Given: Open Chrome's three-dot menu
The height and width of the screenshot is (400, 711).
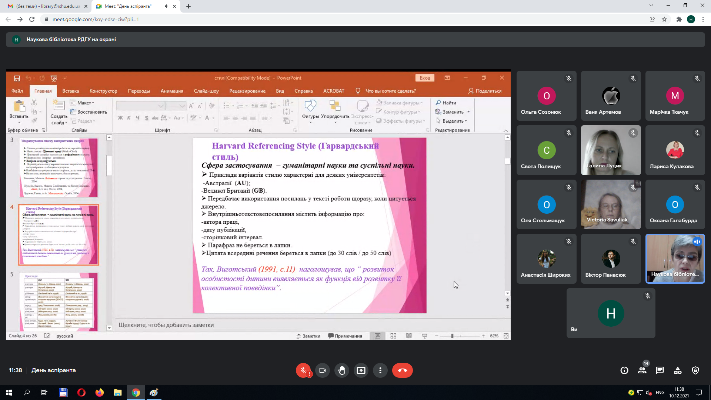Looking at the screenshot, I should click(703, 19).
